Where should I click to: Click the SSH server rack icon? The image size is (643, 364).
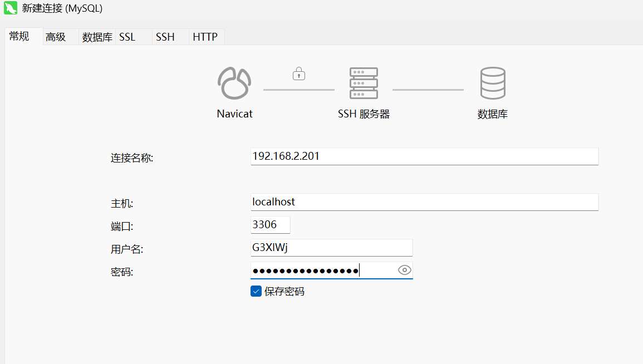[x=364, y=83]
